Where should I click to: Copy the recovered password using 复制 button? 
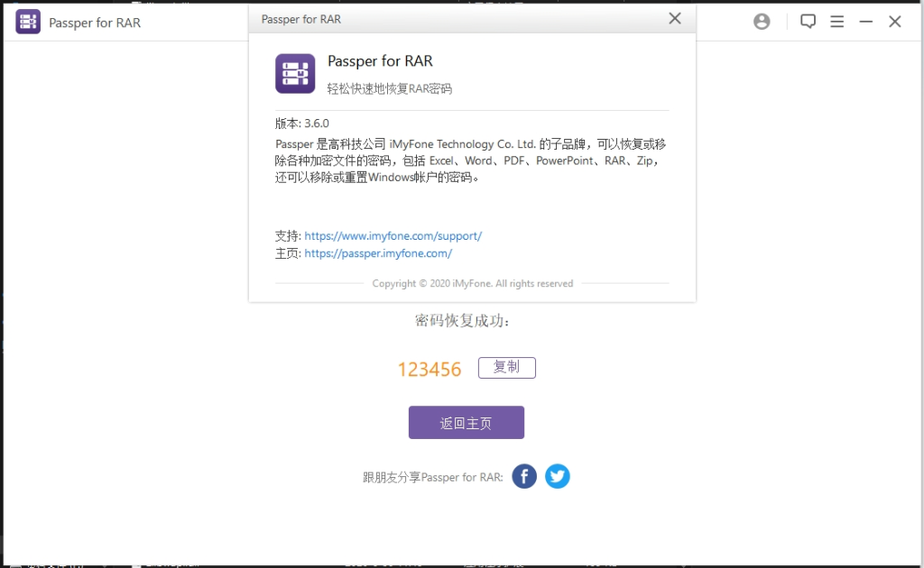pos(506,367)
